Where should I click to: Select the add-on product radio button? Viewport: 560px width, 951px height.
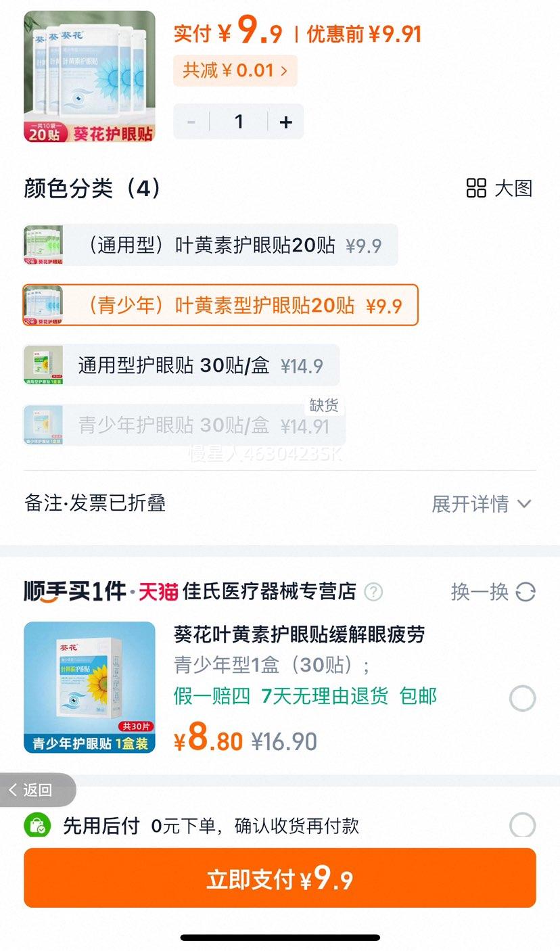pyautogui.click(x=522, y=698)
